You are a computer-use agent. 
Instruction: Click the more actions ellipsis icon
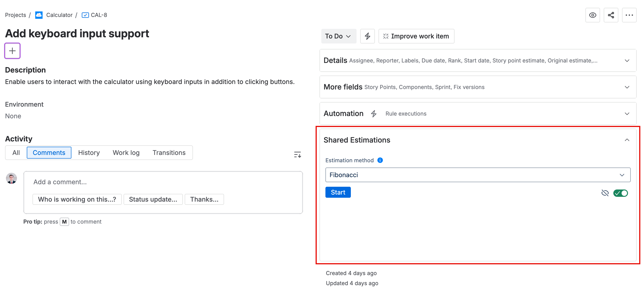pos(629,15)
